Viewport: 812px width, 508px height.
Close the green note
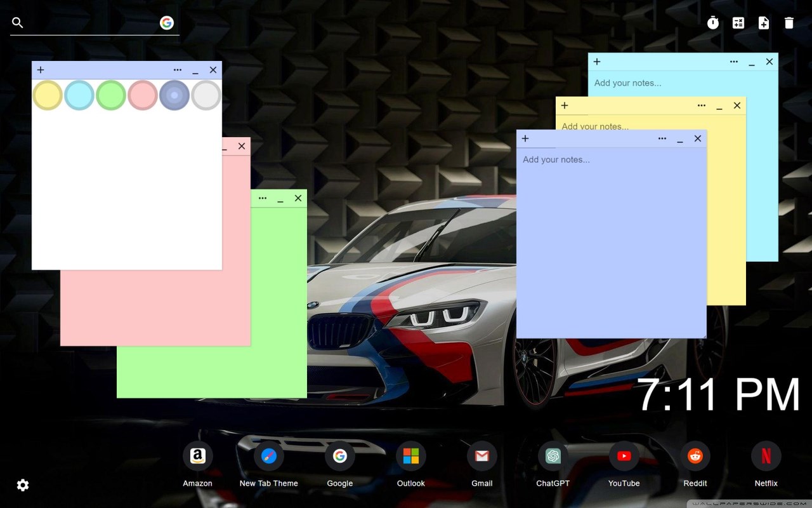tap(298, 198)
